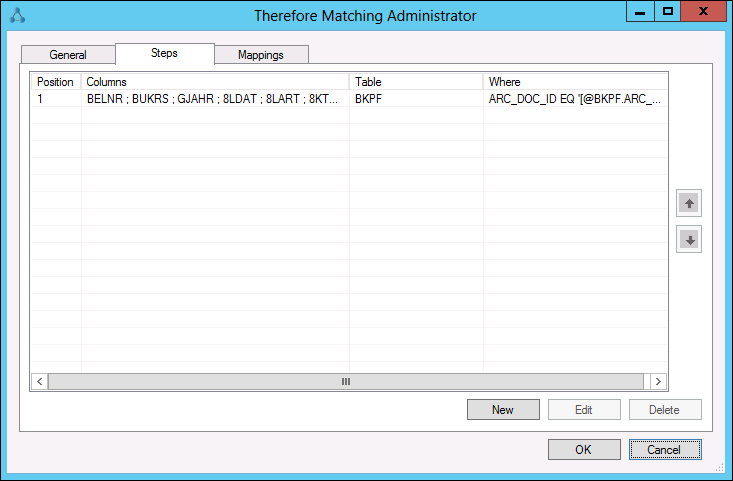Switch to the General tab
Image resolution: width=733 pixels, height=481 pixels.
(x=68, y=55)
